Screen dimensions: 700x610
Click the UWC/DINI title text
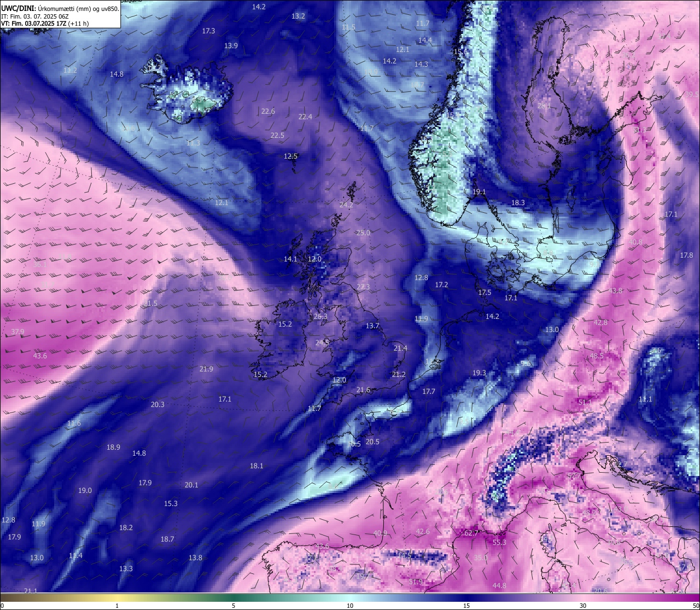[18, 8]
